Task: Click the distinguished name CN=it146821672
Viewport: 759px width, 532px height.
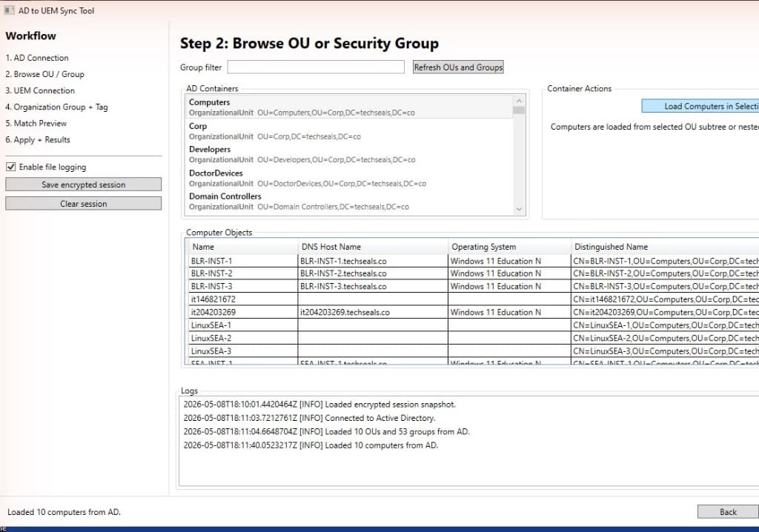Action: click(x=665, y=299)
